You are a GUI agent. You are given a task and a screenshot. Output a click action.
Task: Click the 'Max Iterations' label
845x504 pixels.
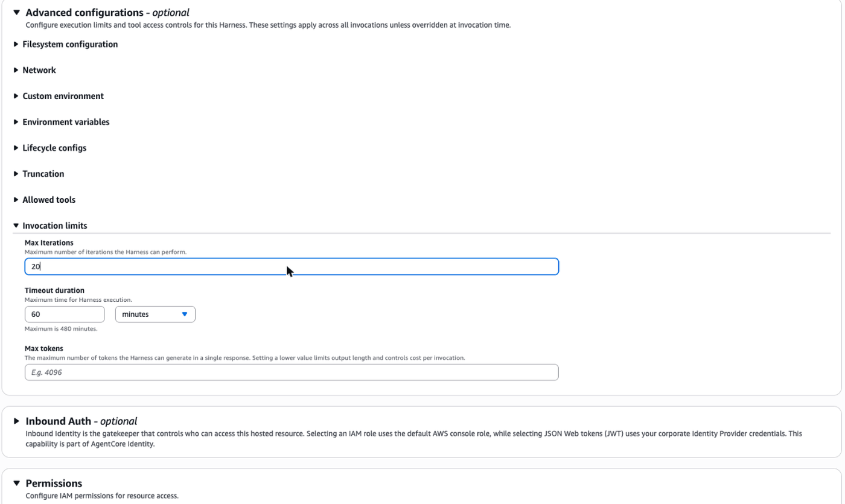point(49,243)
